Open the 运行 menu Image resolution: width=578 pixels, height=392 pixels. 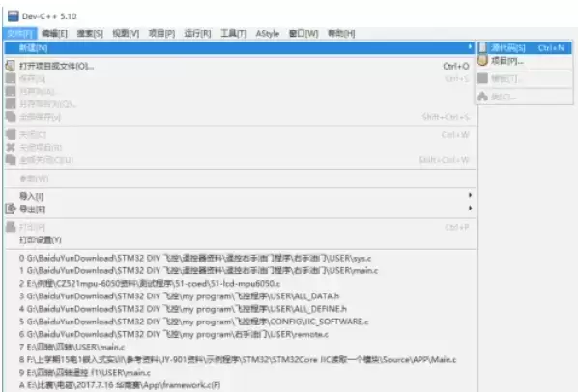[x=197, y=34]
